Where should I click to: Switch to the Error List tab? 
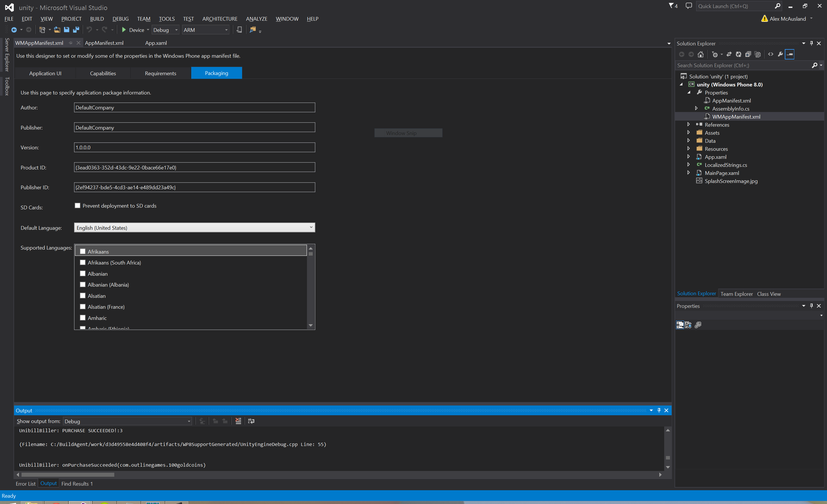click(26, 484)
